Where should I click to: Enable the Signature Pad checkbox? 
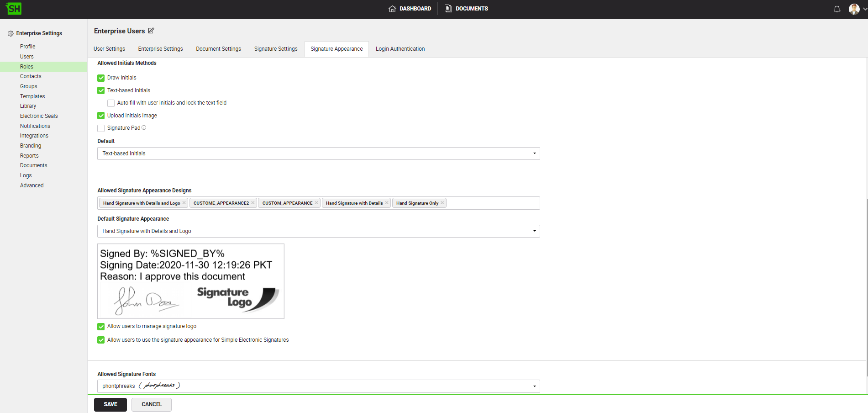coord(101,128)
